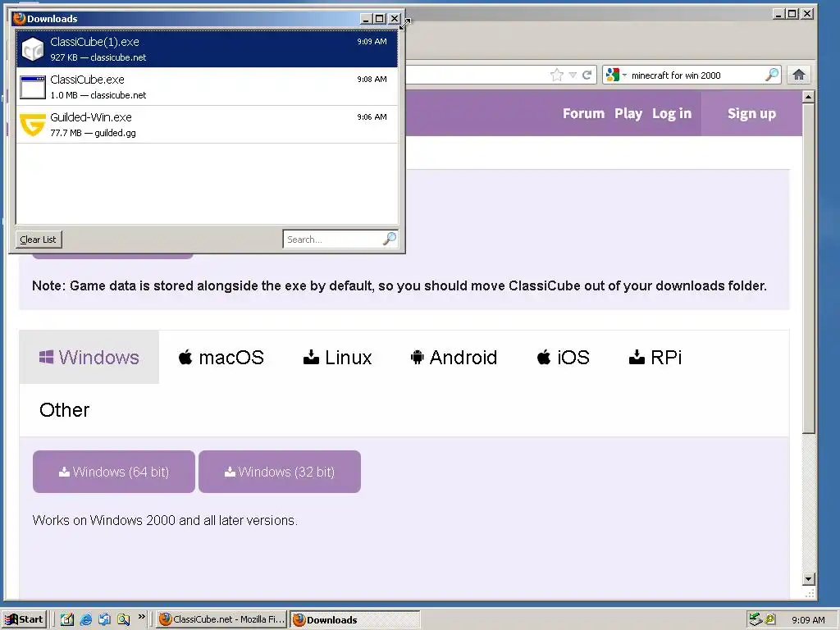This screenshot has height=630, width=840.
Task: Click the search folder quick launch icon
Action: click(123, 619)
